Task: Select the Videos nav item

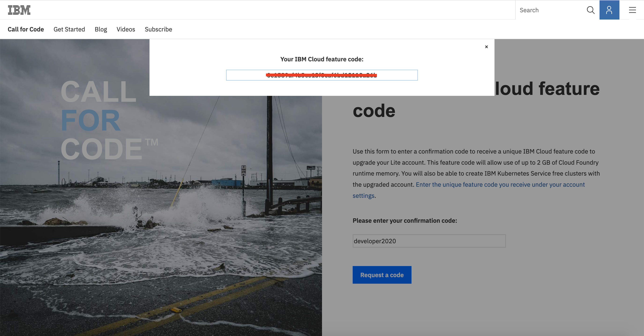Action: point(126,29)
